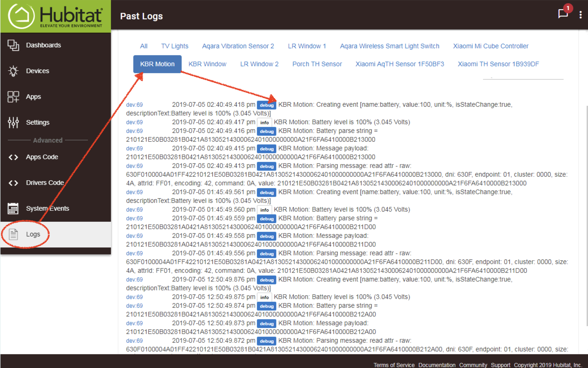Open dev:69 link at 02:40:49.417 pm
Screen dimensions: 588x368
pos(134,122)
